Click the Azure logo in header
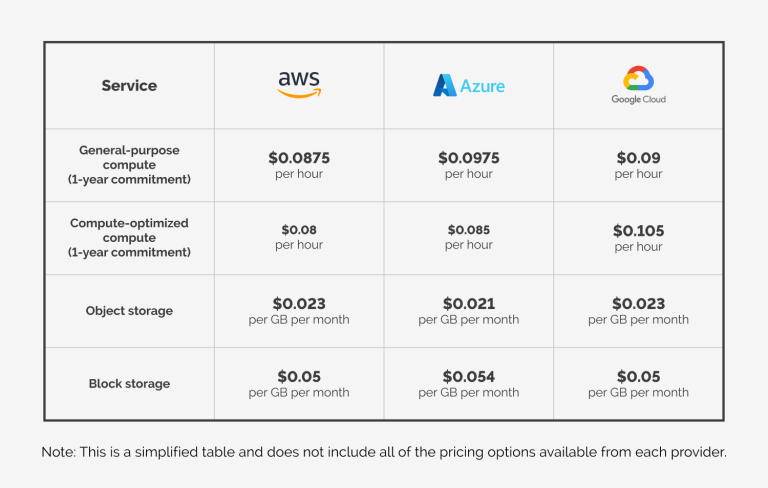 (x=468, y=86)
